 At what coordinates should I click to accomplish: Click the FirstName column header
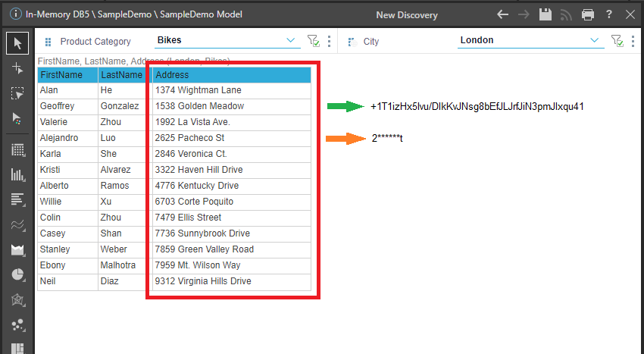(67, 75)
